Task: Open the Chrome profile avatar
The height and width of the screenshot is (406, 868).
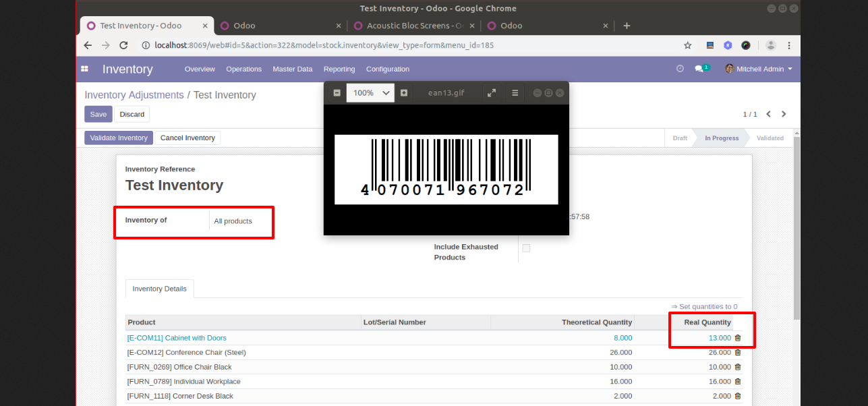Action: pos(771,45)
